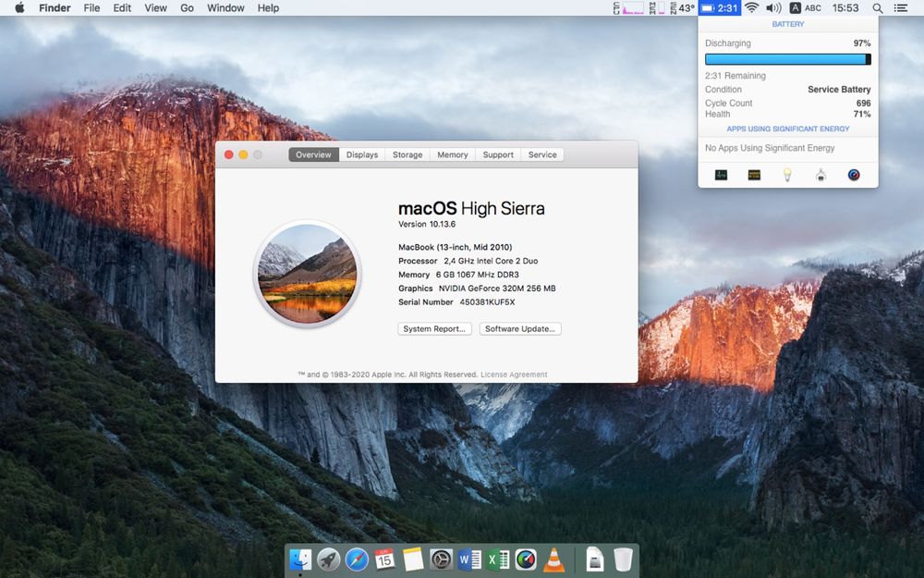
Task: Launch Safari from the Dock
Action: [x=357, y=560]
